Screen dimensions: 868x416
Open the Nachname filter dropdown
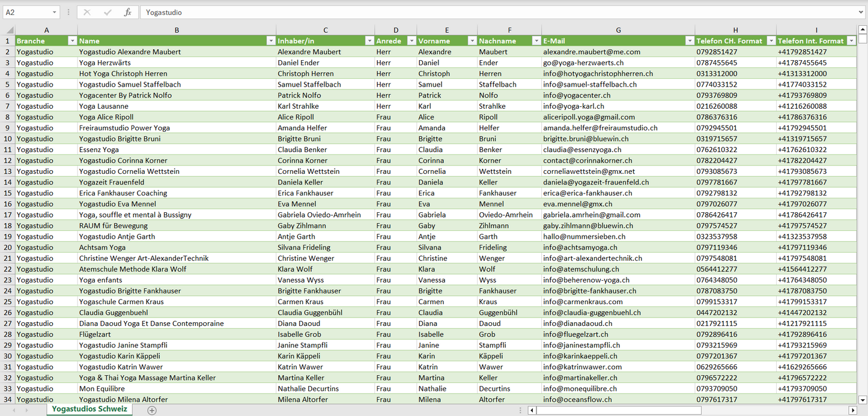click(x=536, y=41)
